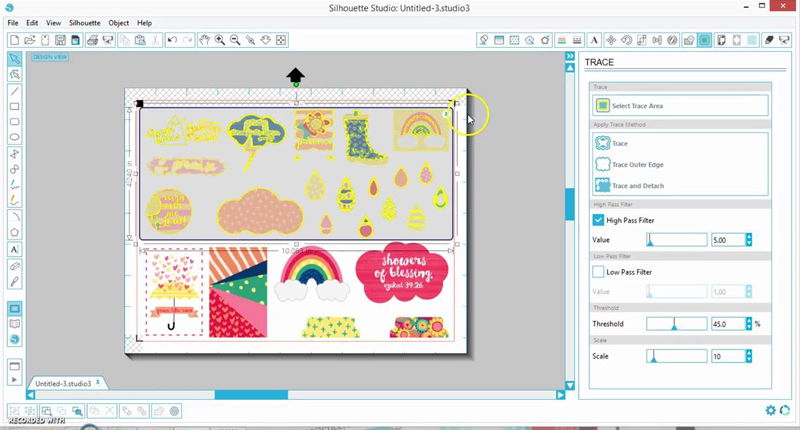Image resolution: width=800 pixels, height=430 pixels.
Task: Open the Silhouette menu
Action: [x=85, y=23]
